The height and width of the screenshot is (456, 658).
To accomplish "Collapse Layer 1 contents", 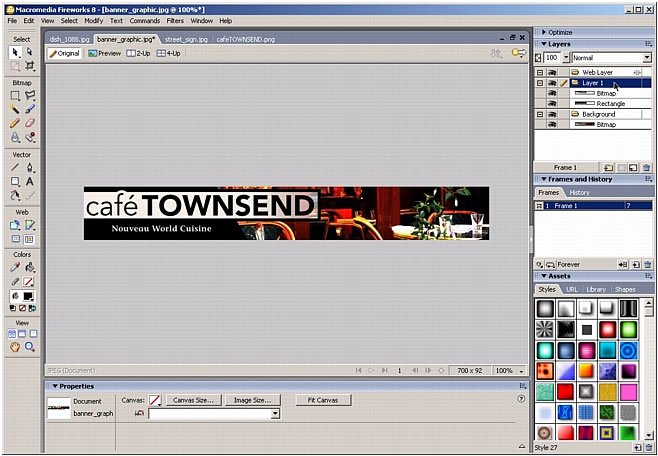I will [x=540, y=83].
